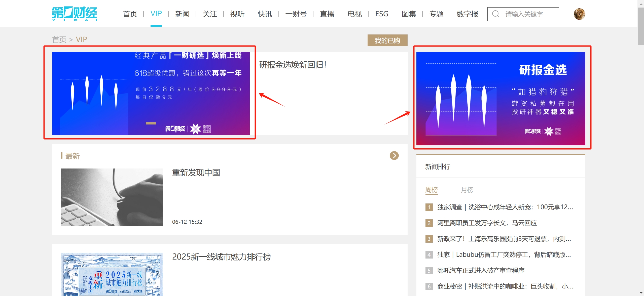Screen dimensions: 644x296
Task: Click the scrollbar down arrow
Action: pos(641,293)
